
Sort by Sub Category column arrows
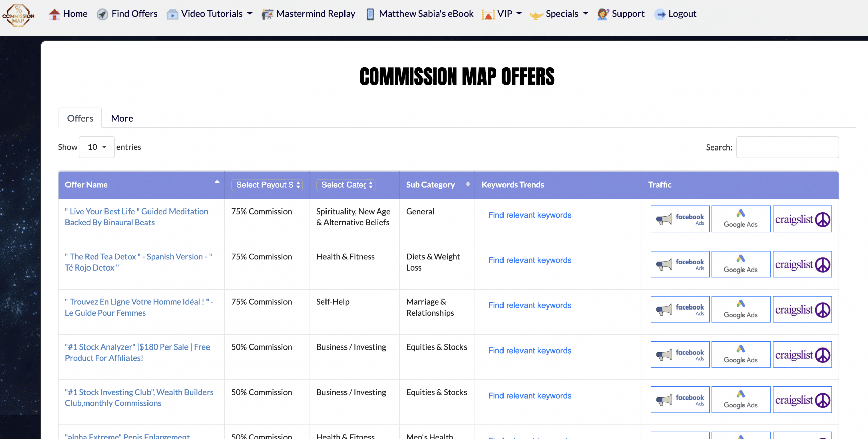(468, 184)
